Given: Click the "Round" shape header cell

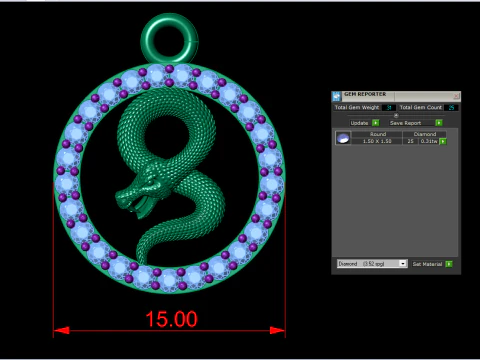Looking at the screenshot, I should coord(377,134).
